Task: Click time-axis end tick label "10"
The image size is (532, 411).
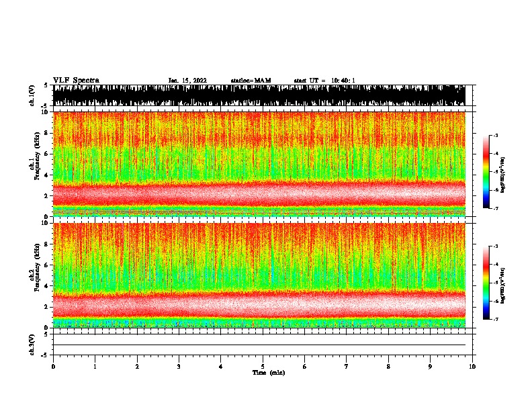Action: click(472, 367)
